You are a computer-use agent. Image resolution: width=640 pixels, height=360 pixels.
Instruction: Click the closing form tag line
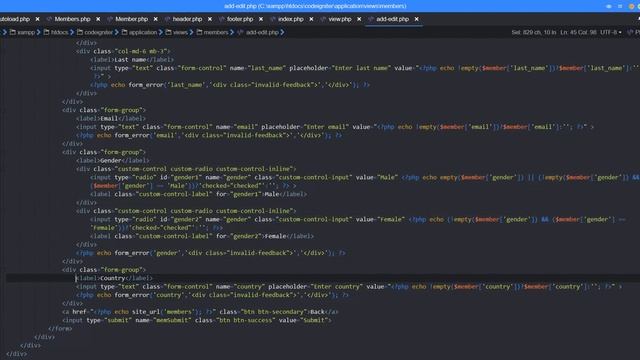tap(60, 329)
